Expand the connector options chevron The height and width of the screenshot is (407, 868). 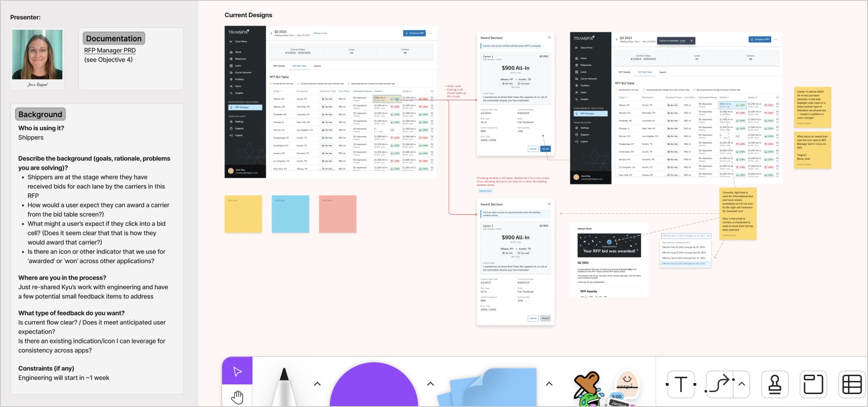(742, 384)
